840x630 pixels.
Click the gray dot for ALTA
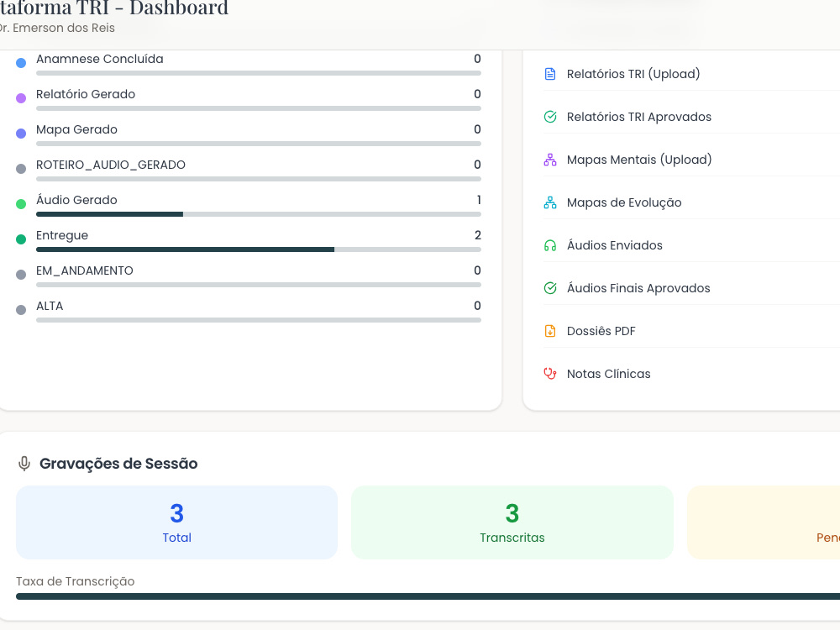pos(21,310)
